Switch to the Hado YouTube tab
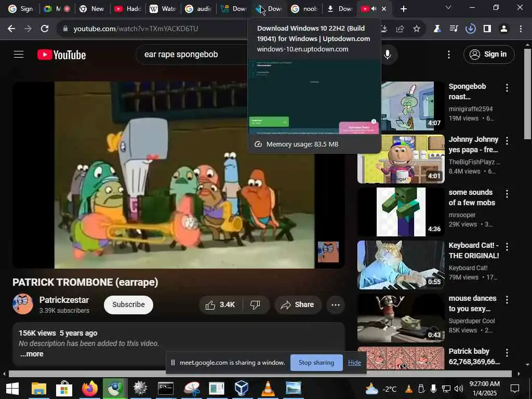This screenshot has height=399, width=532. click(128, 9)
